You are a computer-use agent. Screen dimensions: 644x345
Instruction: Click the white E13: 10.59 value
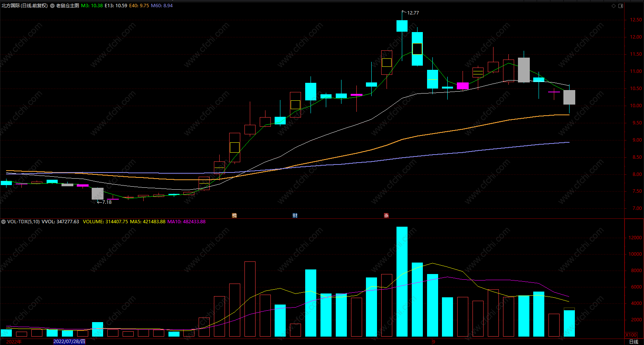[x=116, y=6]
